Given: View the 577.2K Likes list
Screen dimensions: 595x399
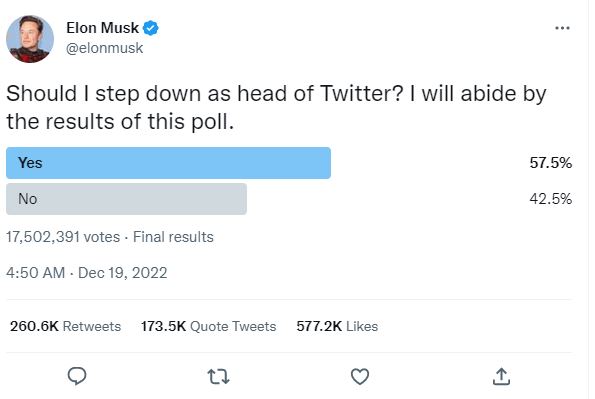Looking at the screenshot, I should click(337, 326).
